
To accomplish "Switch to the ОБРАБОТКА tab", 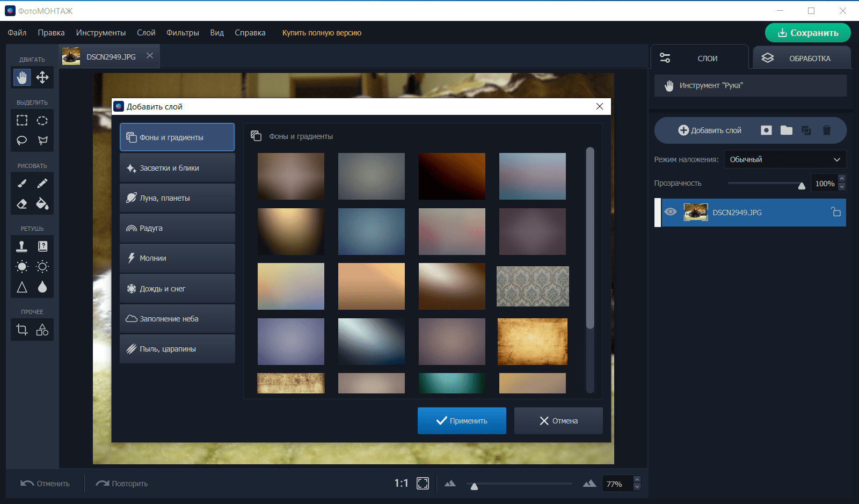I will coord(802,58).
